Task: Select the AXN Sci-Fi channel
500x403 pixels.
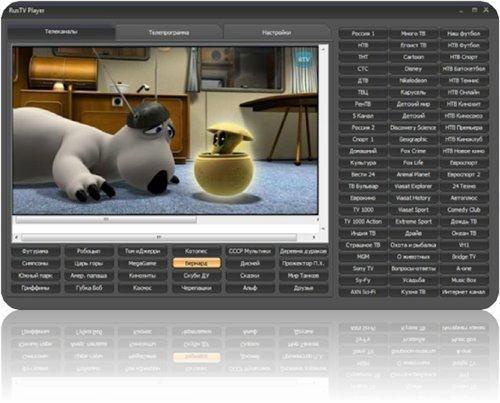Action: click(x=363, y=292)
